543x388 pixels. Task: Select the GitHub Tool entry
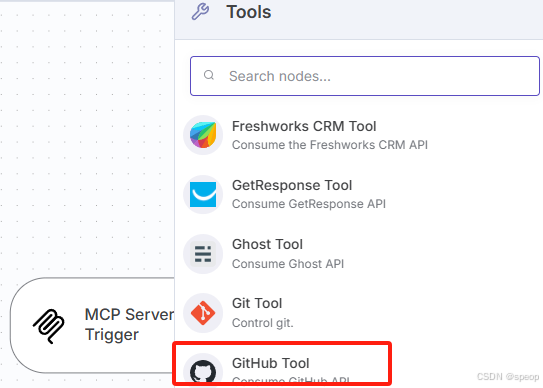359,369
